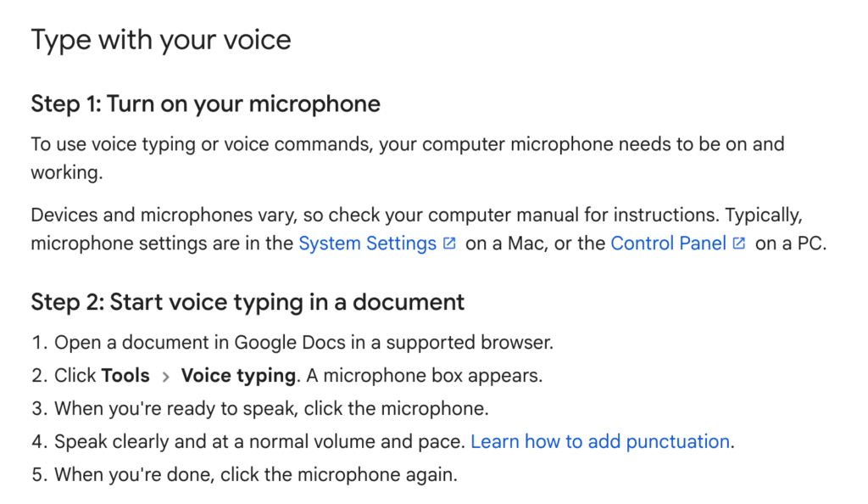Click external-link icon beside System Settings
The height and width of the screenshot is (504, 868).
pos(450,244)
